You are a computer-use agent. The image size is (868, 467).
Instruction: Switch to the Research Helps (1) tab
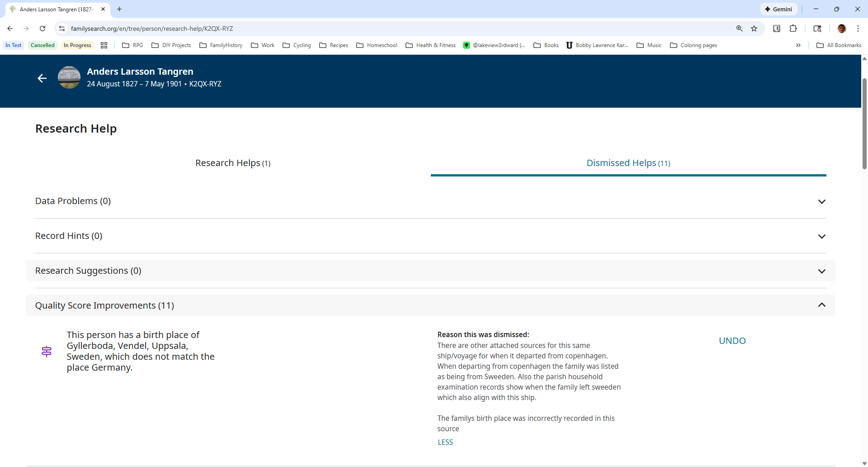click(x=233, y=163)
